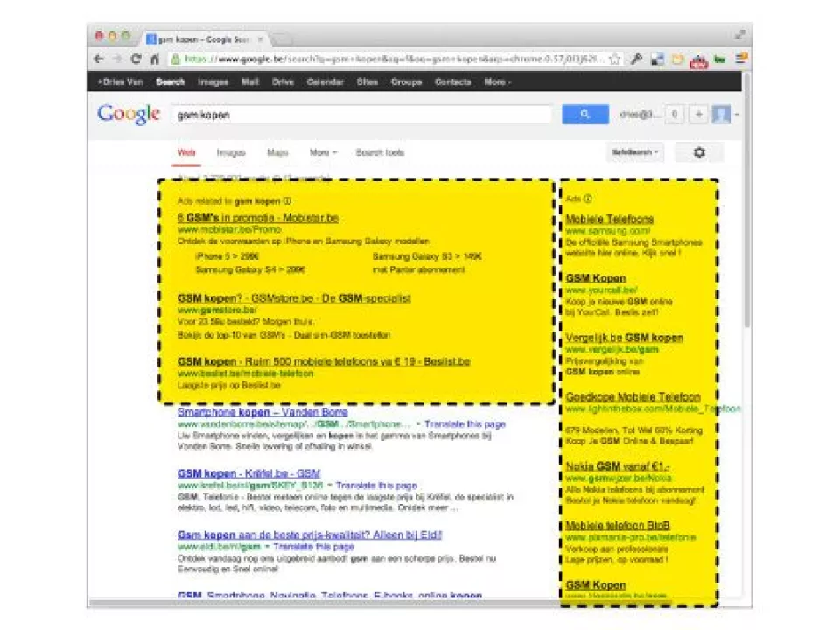The height and width of the screenshot is (630, 840).
Task: Open Groups in the black Google bar
Action: [x=406, y=82]
